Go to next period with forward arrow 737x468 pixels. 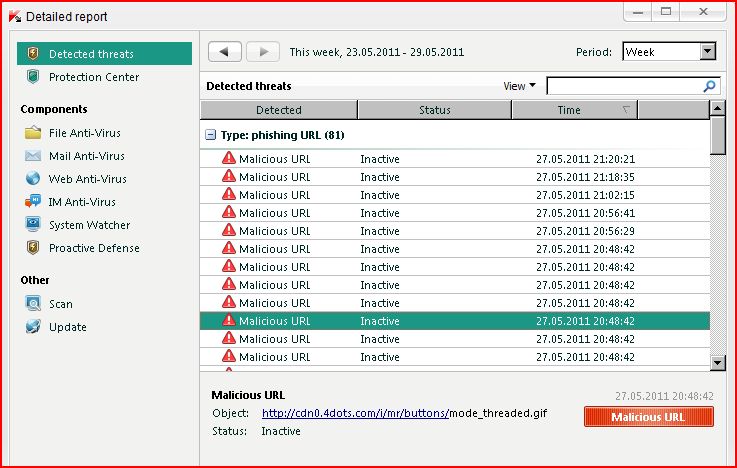pos(263,52)
